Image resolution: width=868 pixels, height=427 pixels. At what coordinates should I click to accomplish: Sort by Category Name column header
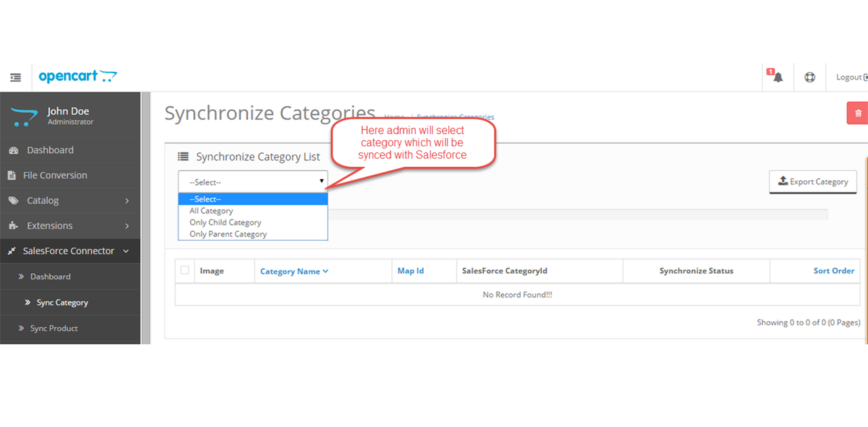tap(294, 271)
